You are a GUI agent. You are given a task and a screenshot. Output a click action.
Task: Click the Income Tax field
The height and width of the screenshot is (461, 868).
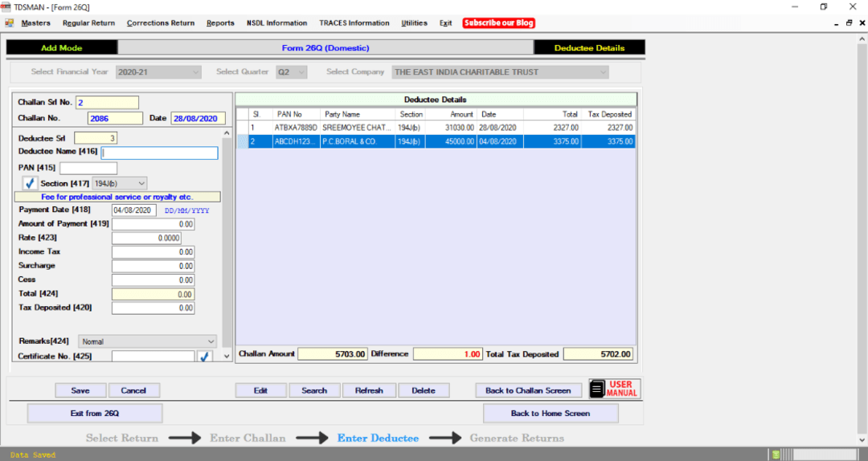153,252
